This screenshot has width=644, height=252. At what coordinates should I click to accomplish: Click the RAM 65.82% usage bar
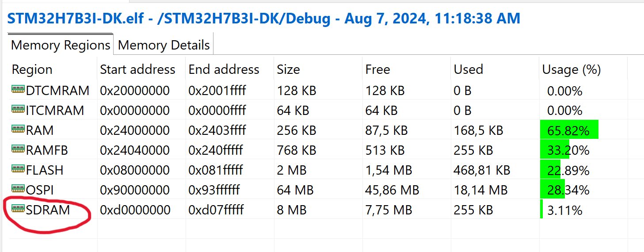(569, 130)
